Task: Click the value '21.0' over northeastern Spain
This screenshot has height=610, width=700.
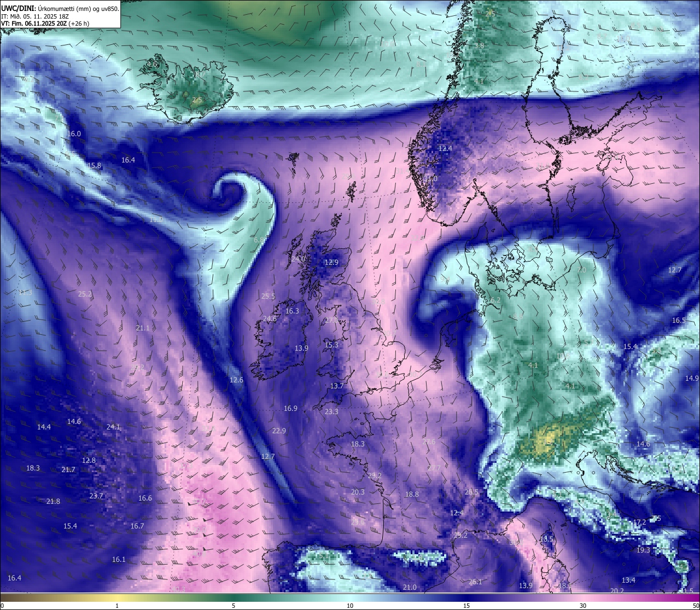Action: [x=410, y=587]
